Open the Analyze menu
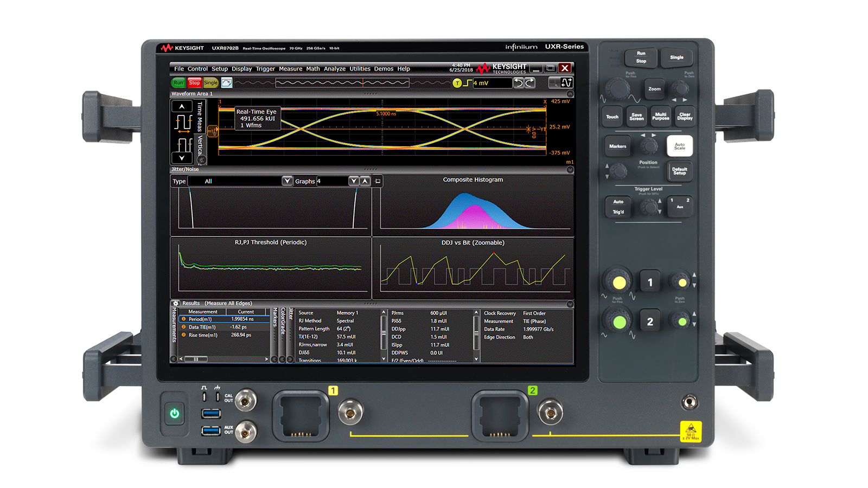Screen dimensions: 868x488 [x=335, y=68]
